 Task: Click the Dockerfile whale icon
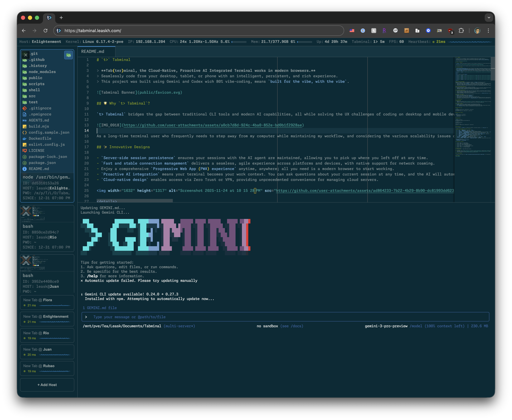(x=24, y=139)
